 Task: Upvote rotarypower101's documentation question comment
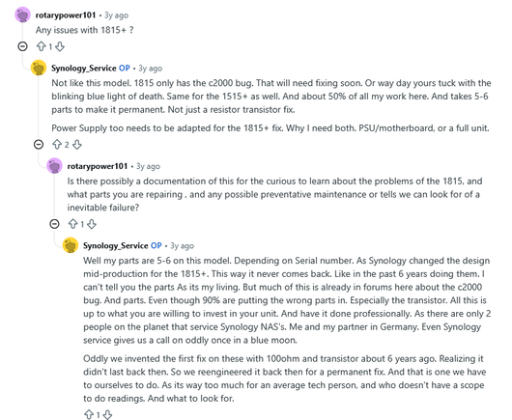[x=72, y=224]
